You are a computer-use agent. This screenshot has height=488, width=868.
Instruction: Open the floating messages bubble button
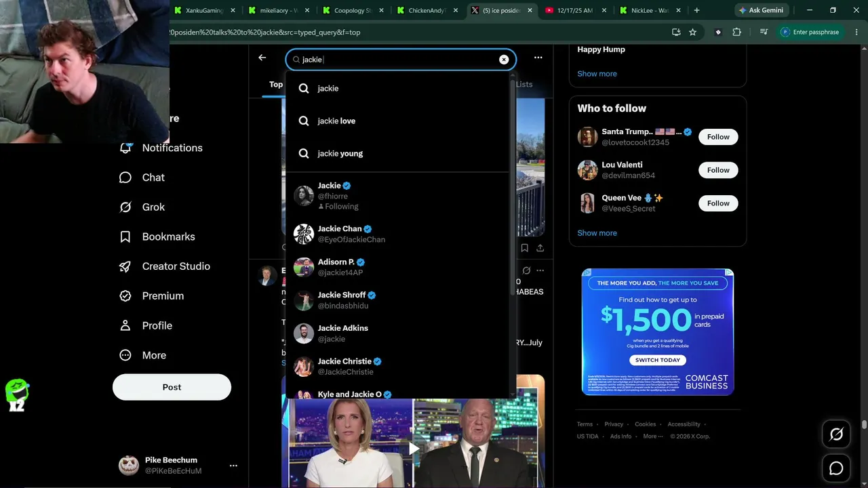click(x=836, y=468)
